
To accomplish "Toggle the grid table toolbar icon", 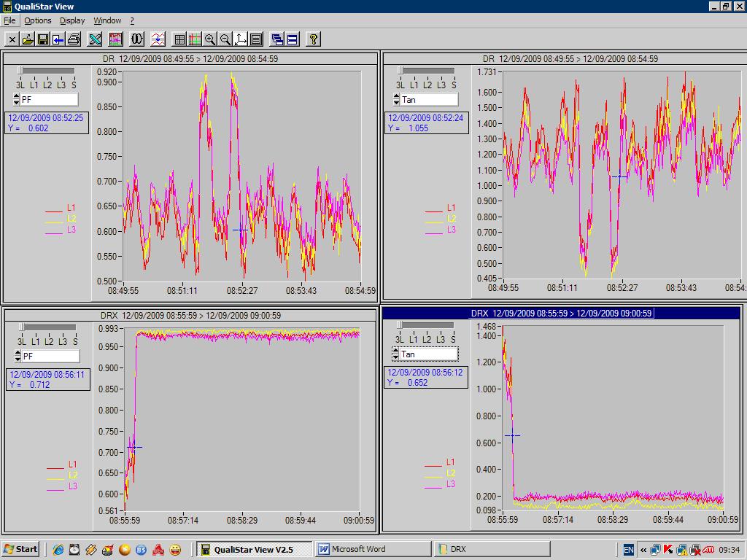I will pos(179,39).
